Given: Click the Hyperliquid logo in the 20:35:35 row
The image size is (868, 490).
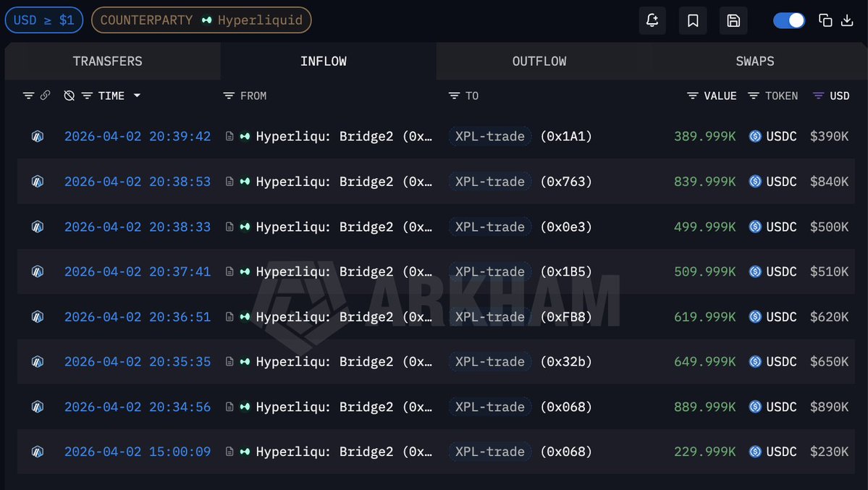Looking at the screenshot, I should [x=245, y=362].
